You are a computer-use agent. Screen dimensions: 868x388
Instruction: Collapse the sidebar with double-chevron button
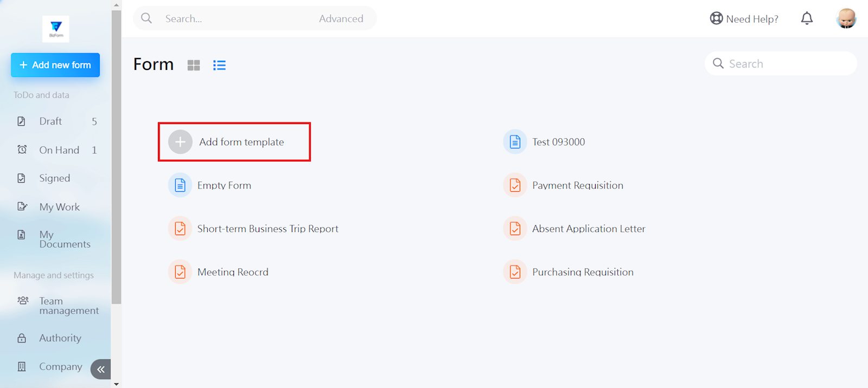(100, 369)
